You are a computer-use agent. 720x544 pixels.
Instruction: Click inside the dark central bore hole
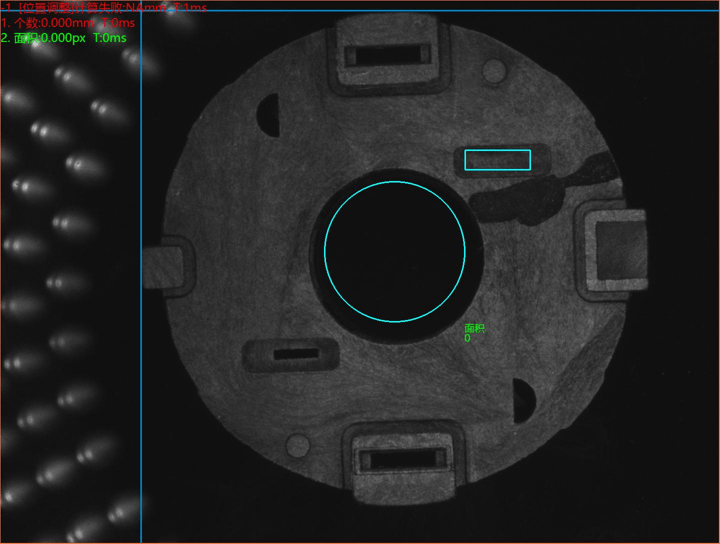[395, 252]
